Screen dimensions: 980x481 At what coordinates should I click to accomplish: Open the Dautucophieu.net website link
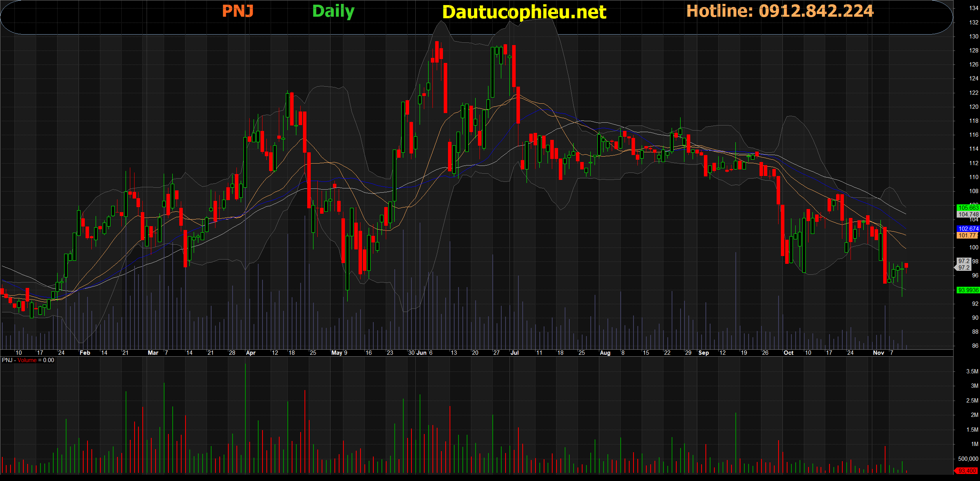pos(524,12)
